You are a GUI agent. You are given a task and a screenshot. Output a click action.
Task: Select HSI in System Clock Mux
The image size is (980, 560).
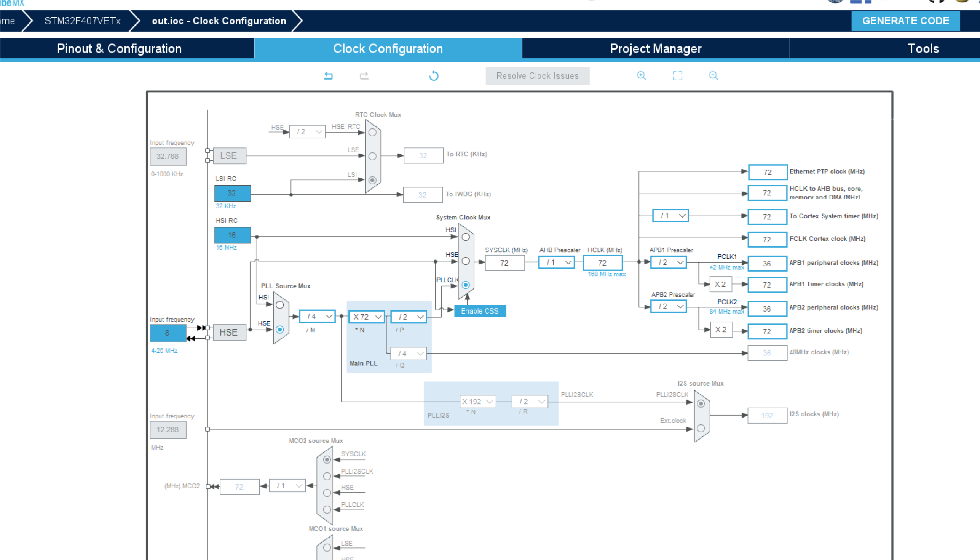coord(466,237)
